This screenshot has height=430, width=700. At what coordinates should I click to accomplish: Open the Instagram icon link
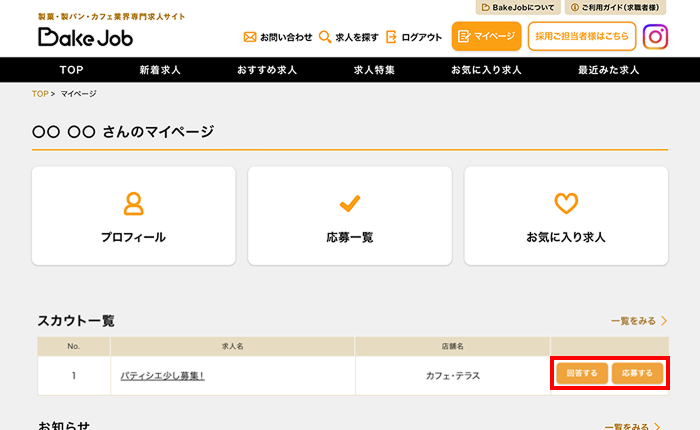click(x=655, y=37)
